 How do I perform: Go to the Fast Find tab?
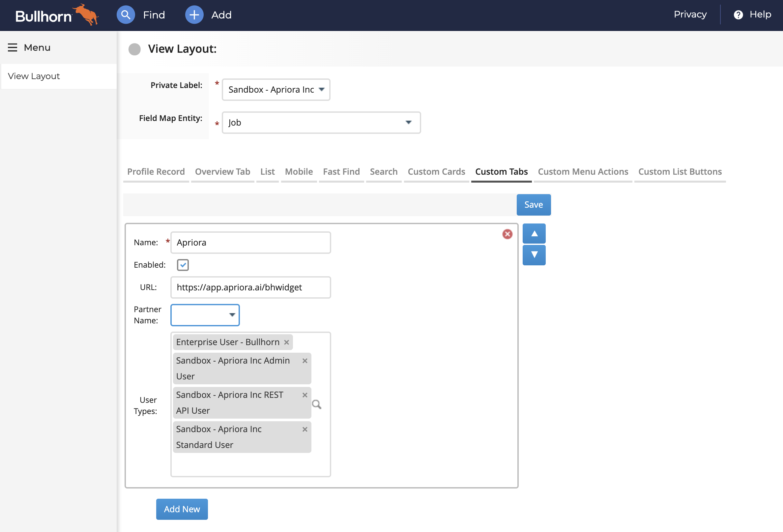coord(341,172)
